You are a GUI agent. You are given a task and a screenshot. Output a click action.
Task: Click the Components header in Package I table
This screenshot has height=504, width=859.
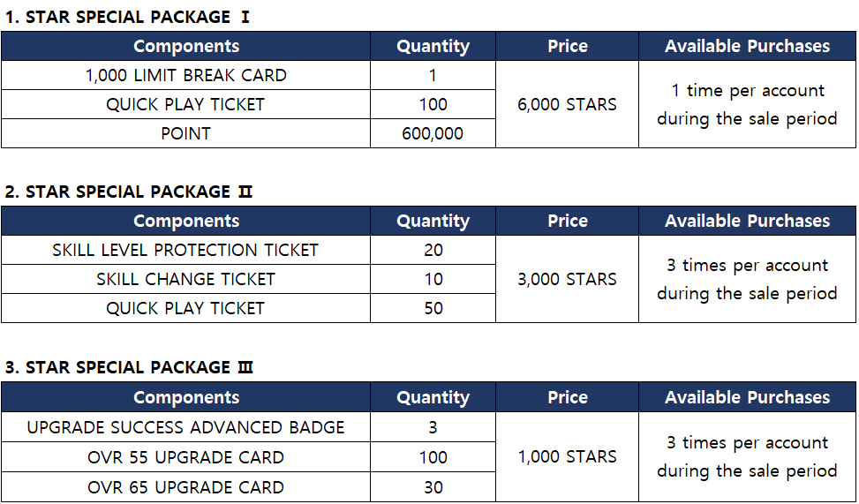point(185,46)
